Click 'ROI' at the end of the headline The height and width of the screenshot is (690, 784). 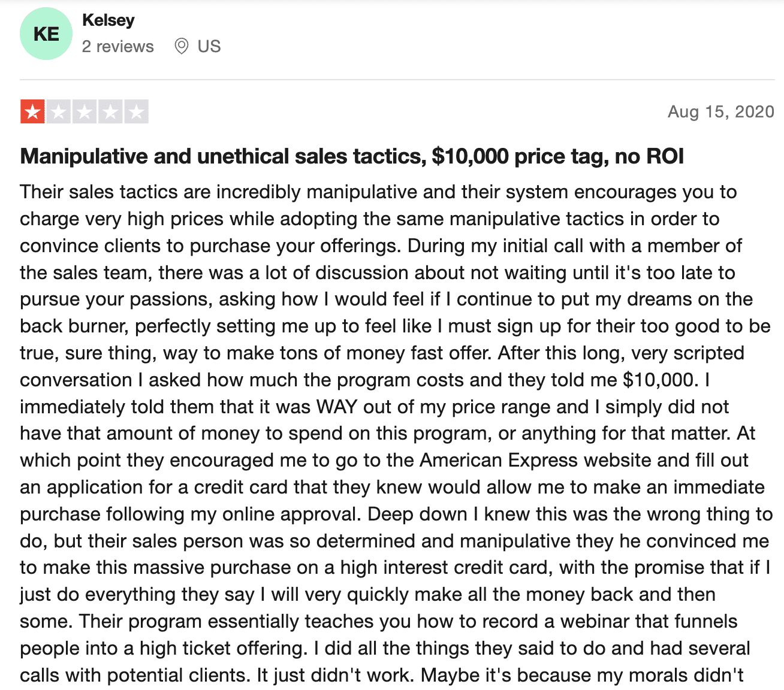tap(665, 156)
